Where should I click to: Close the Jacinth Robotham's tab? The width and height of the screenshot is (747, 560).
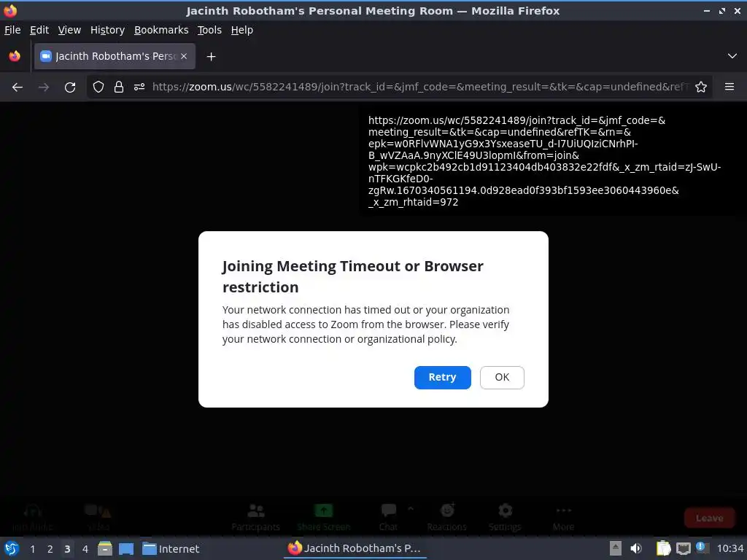click(184, 56)
